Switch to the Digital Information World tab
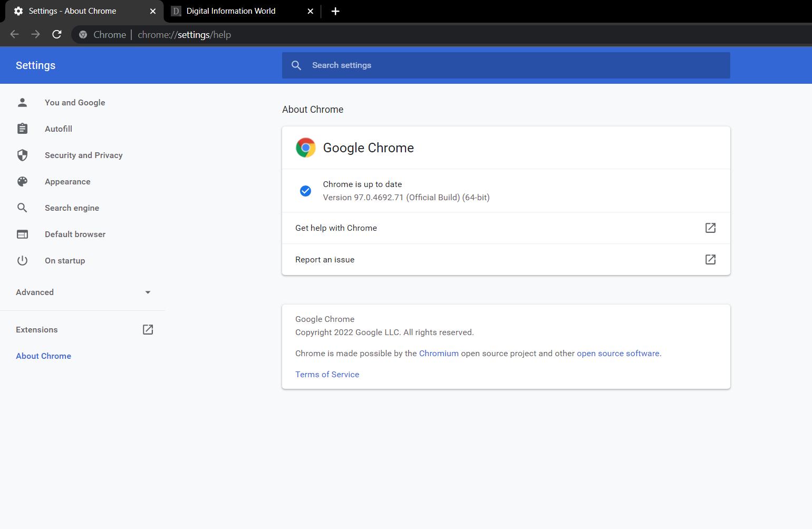 coord(243,11)
